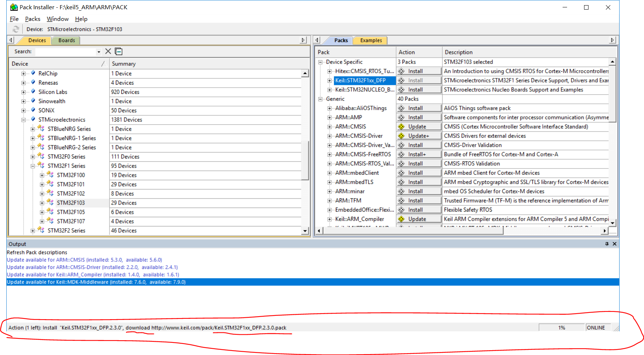
Task: Switch to the Boards tab
Action: click(x=67, y=40)
